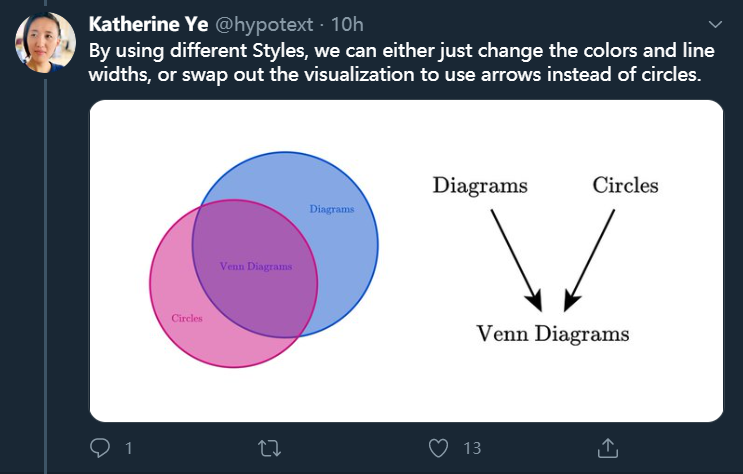The height and width of the screenshot is (474, 743).
Task: Click the share upload icon
Action: tap(607, 448)
